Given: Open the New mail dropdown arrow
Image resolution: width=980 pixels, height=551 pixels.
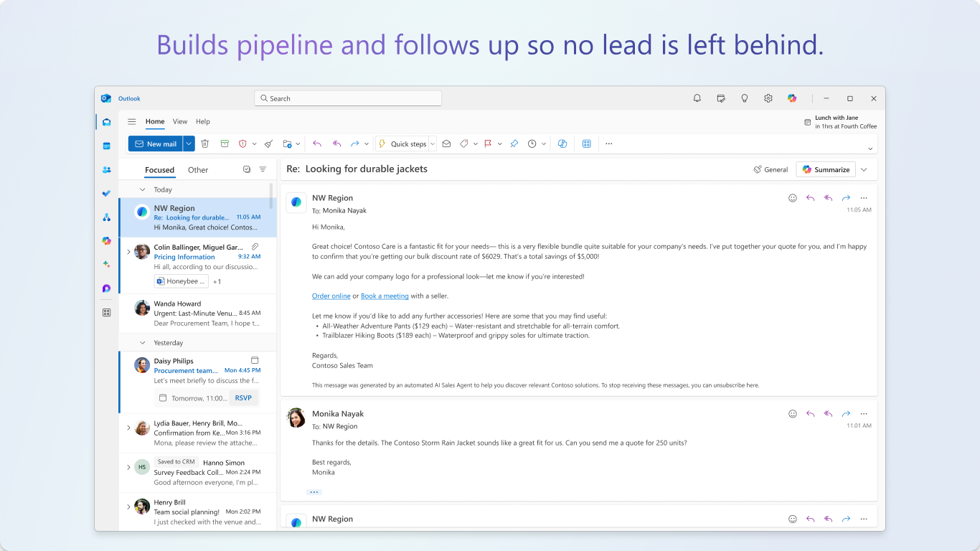Looking at the screenshot, I should click(x=189, y=143).
